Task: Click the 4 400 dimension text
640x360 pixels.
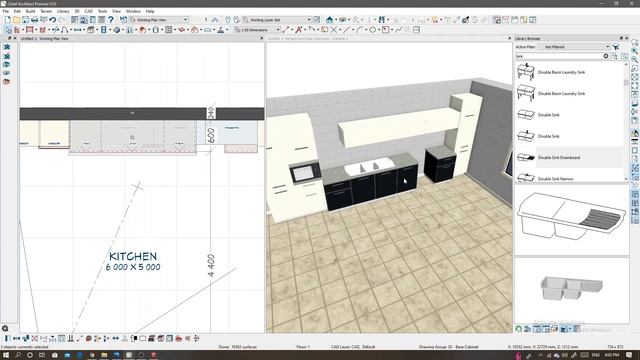Action: point(211,266)
